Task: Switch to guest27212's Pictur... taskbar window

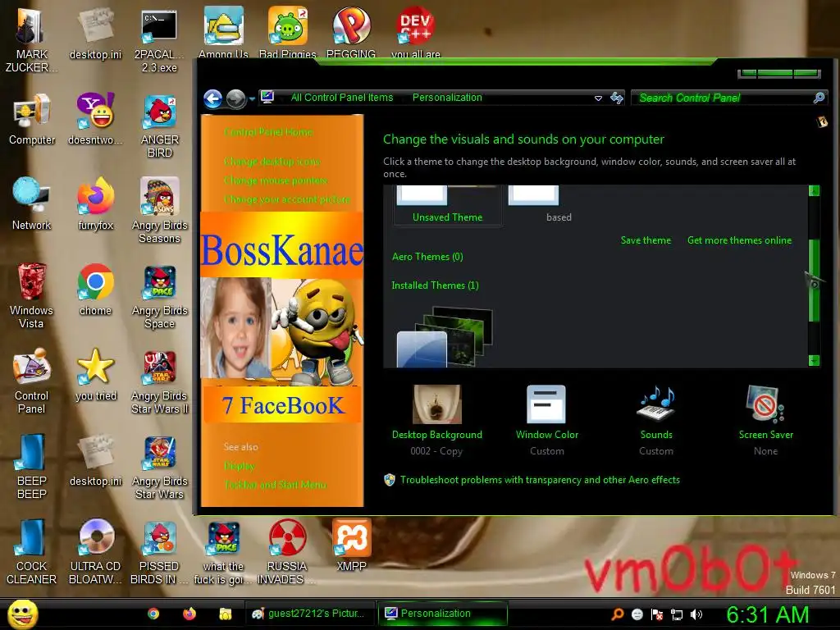Action: [309, 614]
